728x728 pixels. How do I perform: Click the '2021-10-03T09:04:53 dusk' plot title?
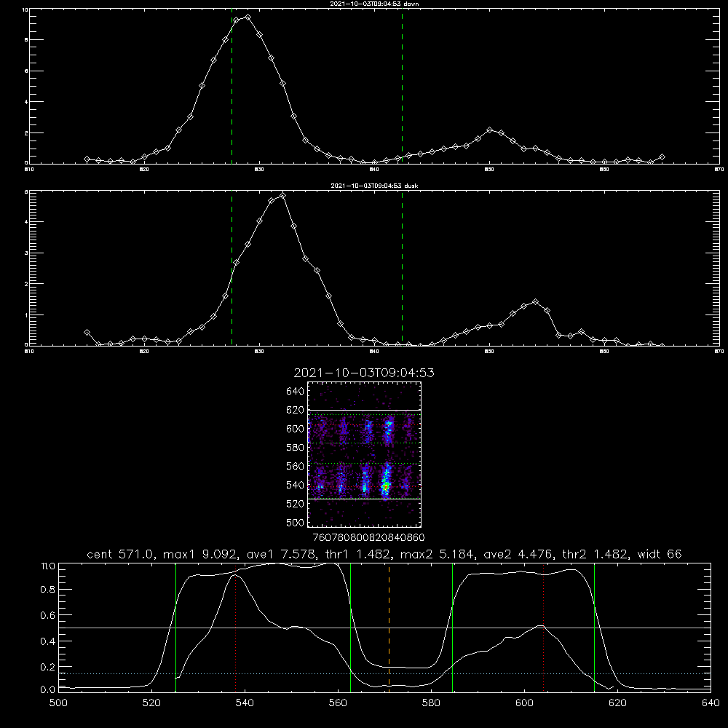click(374, 186)
